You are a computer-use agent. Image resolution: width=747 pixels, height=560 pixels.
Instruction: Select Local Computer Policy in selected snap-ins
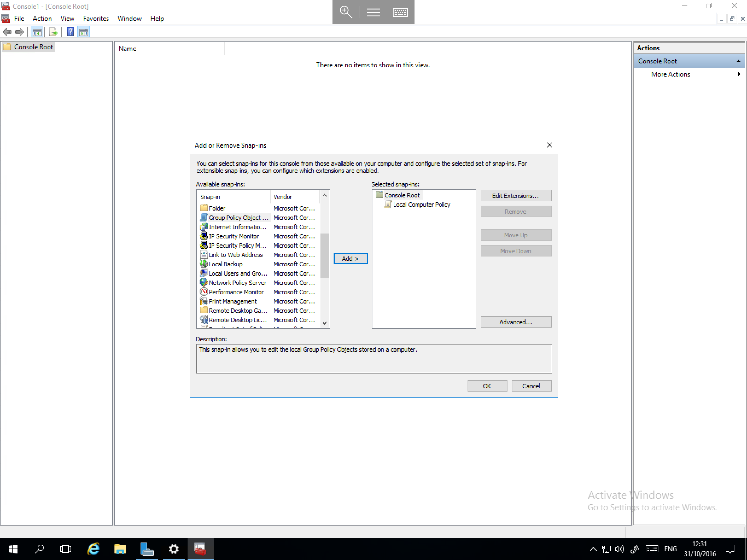[421, 204]
